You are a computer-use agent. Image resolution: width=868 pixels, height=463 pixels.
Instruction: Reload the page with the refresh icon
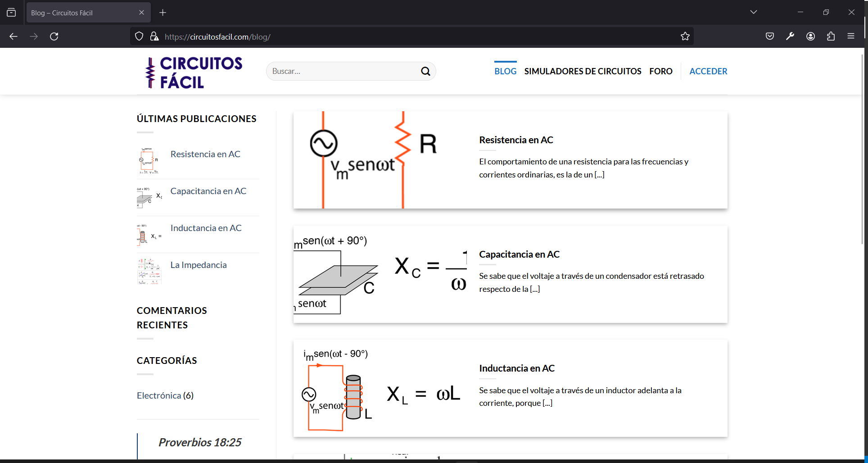[x=54, y=36]
